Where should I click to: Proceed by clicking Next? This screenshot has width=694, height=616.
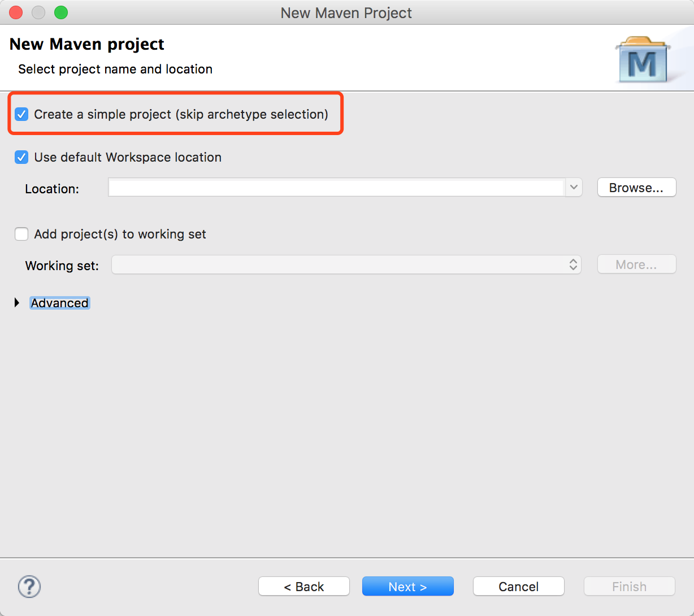(407, 586)
